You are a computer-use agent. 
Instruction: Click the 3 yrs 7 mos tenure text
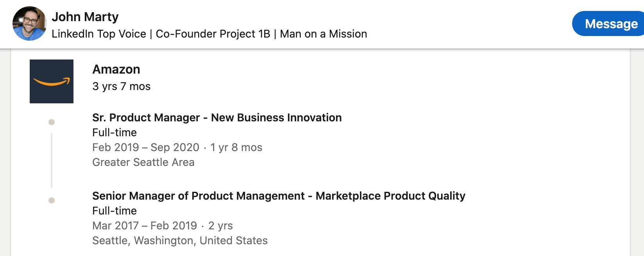tap(122, 86)
